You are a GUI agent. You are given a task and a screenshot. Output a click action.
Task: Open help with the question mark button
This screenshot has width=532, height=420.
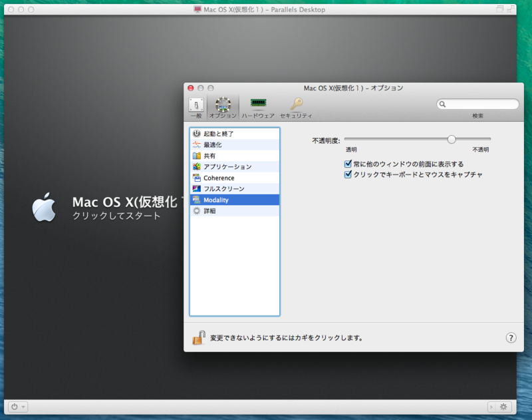coord(511,338)
